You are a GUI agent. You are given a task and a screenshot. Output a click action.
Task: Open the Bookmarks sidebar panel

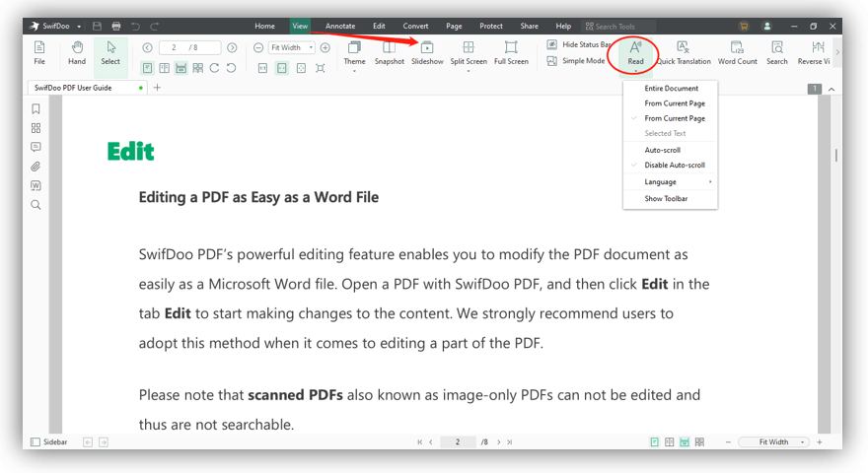click(36, 109)
